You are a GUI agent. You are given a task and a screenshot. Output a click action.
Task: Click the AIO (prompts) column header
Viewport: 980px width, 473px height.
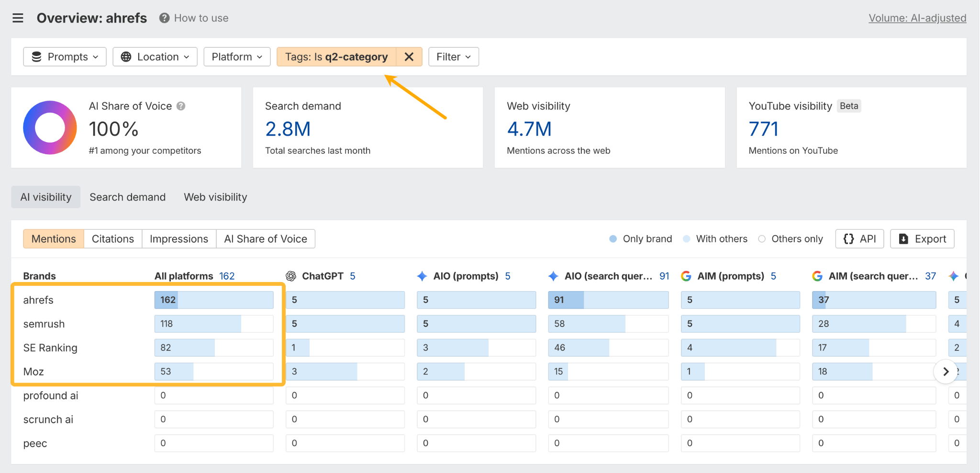466,276
